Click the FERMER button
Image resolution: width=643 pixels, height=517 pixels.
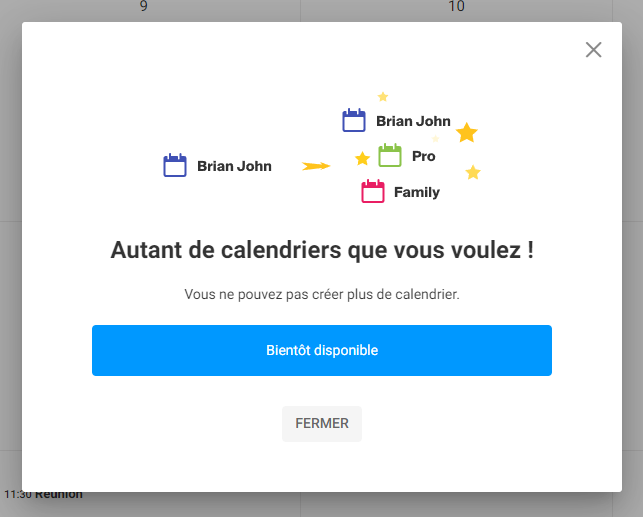tap(322, 424)
